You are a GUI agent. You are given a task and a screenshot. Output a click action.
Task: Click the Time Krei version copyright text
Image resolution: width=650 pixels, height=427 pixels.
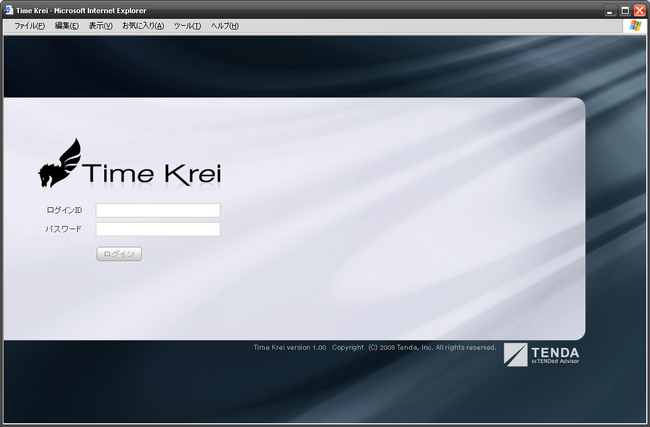point(375,347)
